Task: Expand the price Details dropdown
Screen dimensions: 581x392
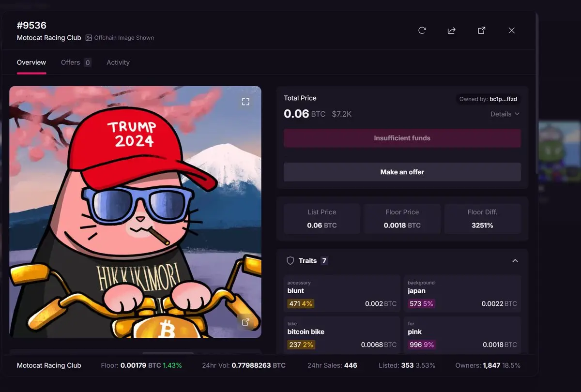Action: pos(505,114)
